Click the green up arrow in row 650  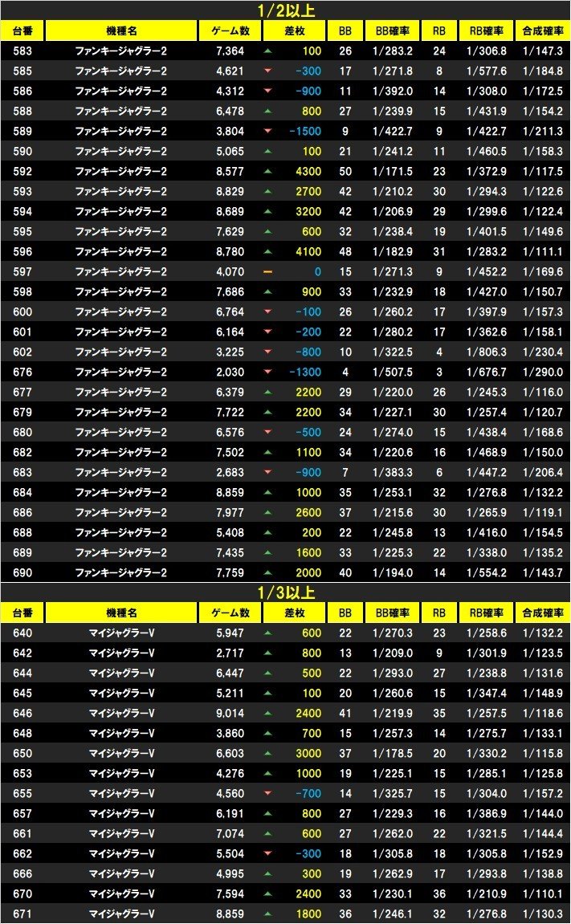point(268,753)
